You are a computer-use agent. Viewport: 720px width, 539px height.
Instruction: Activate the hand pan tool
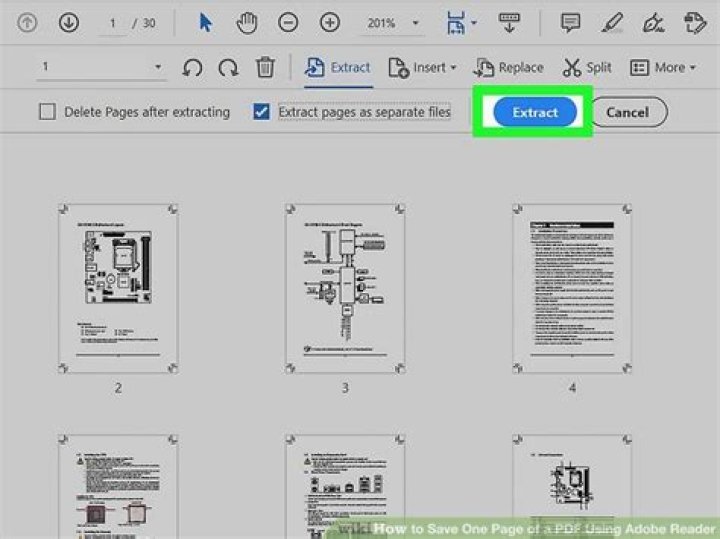pyautogui.click(x=247, y=23)
